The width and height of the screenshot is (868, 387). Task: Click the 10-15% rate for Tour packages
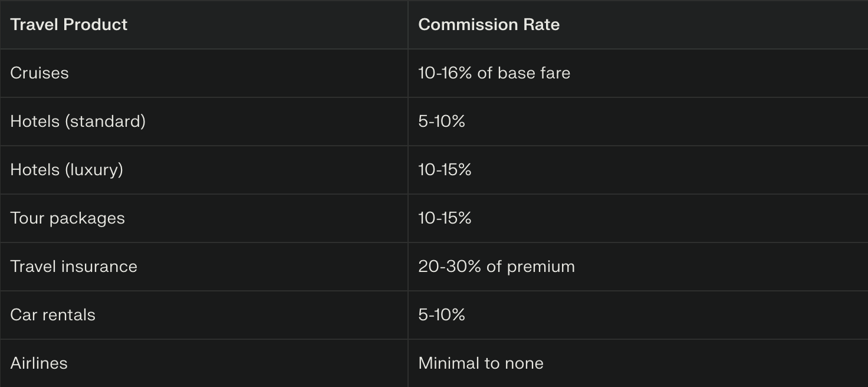click(445, 218)
